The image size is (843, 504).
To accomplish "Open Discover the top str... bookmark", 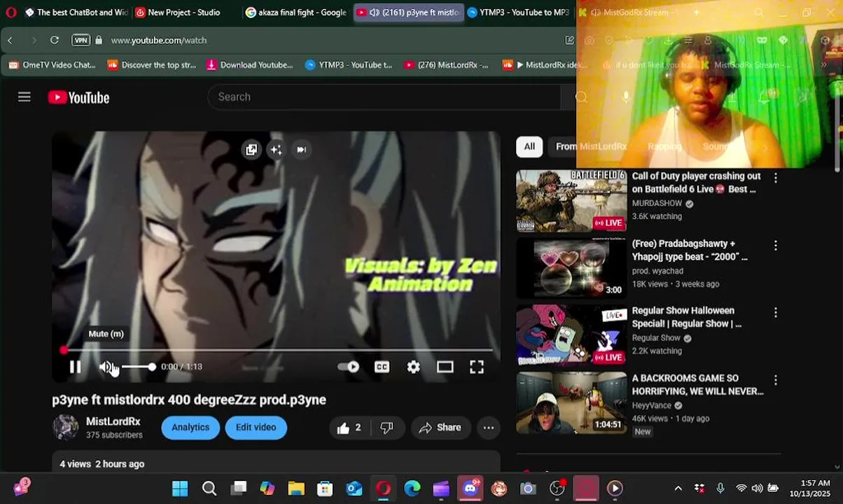I will [x=152, y=65].
